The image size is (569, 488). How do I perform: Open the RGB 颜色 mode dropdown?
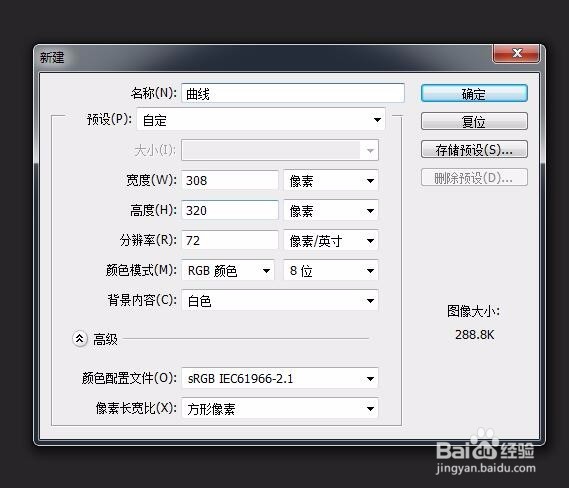(x=228, y=270)
